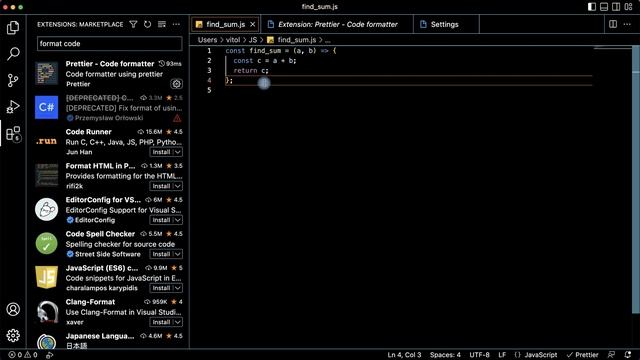This screenshot has width=640, height=360.
Task: Open Code Spell Checker install dropdown
Action: pos(178,254)
